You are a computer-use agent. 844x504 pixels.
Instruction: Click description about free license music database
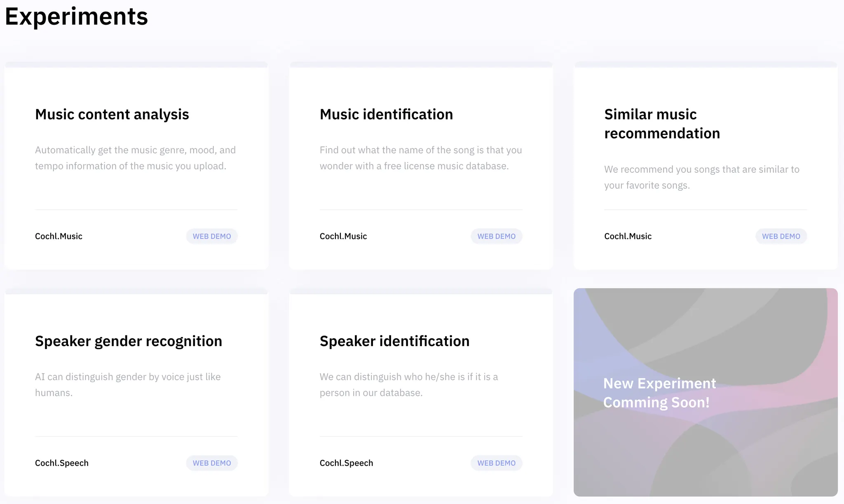[420, 158]
